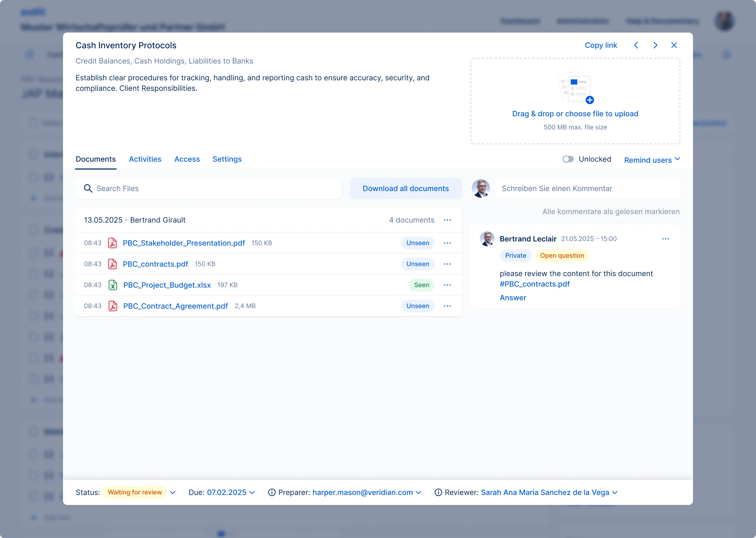Go to previous request with left arrow
Screen dimensions: 756x538
pos(636,45)
